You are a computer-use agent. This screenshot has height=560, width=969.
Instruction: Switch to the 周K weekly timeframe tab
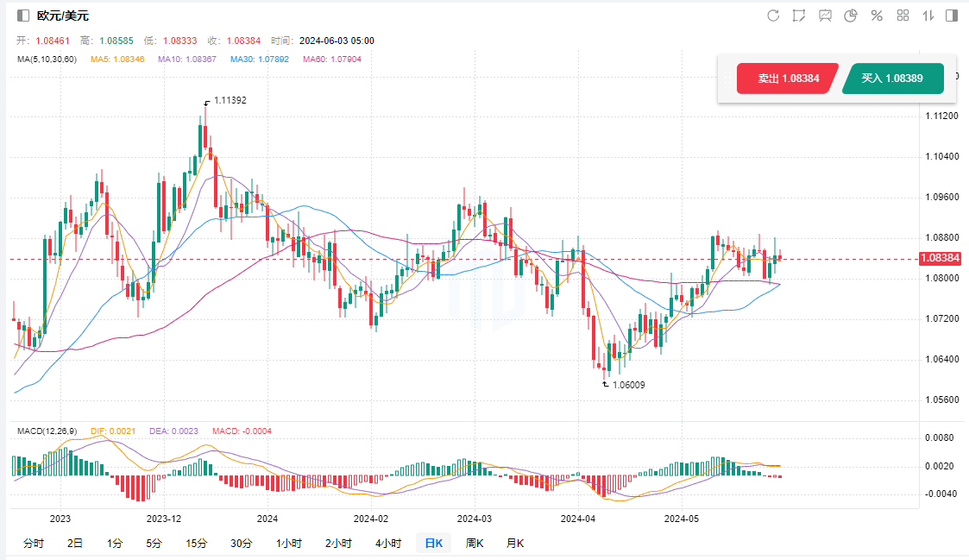(474, 543)
